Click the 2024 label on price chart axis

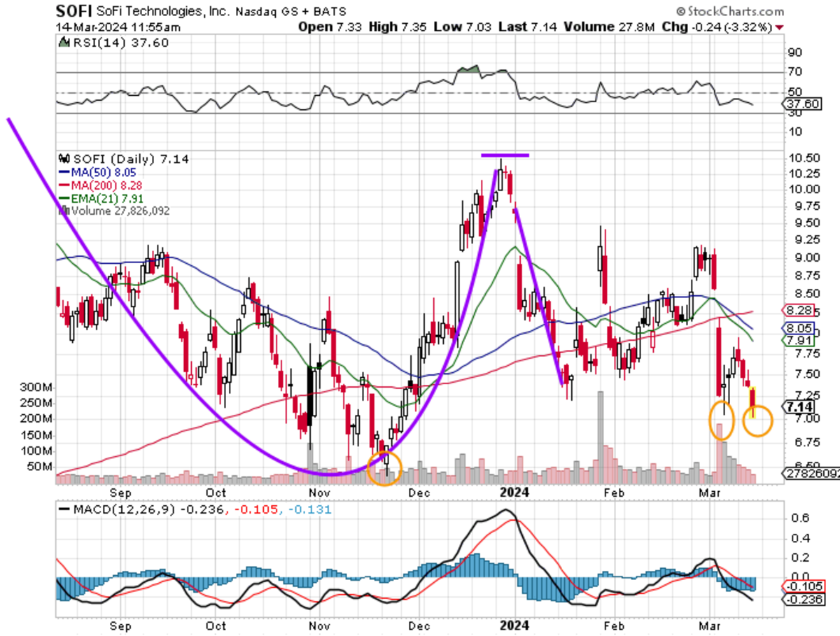(513, 491)
